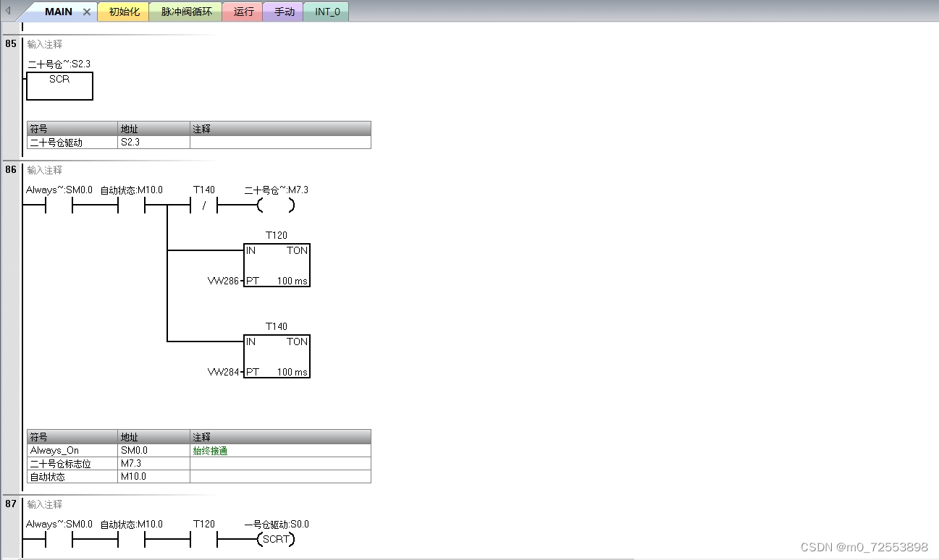The width and height of the screenshot is (939, 560).
Task: Click the M7.3 address cell
Action: pyautogui.click(x=154, y=464)
